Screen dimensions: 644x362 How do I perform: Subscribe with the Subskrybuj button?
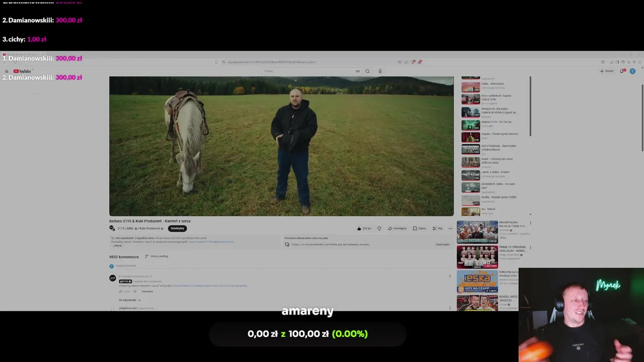point(177,228)
